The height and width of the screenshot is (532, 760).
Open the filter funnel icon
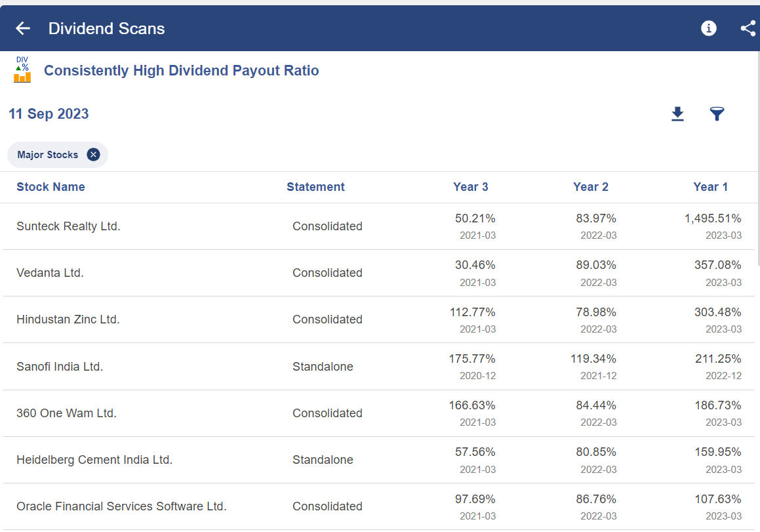click(x=717, y=114)
